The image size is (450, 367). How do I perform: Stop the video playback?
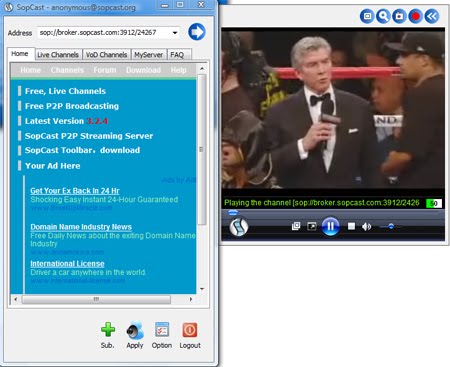pos(351,226)
